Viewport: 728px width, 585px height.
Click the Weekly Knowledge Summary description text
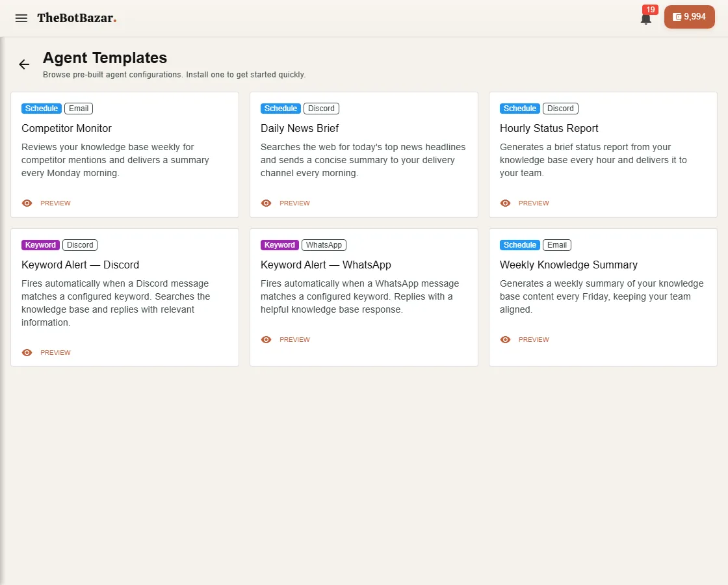pos(602,296)
